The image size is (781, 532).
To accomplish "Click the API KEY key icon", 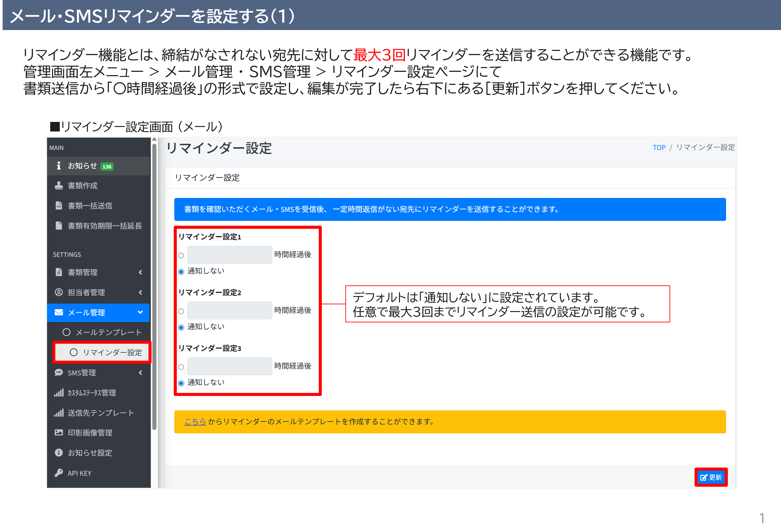I will 59,473.
